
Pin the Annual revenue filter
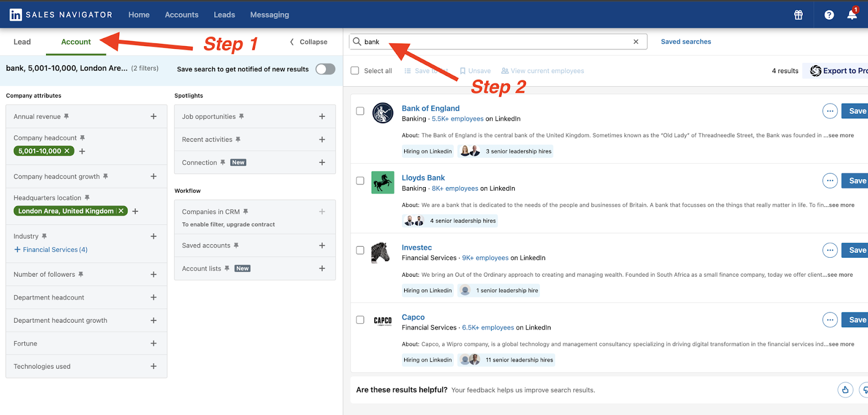coord(66,116)
